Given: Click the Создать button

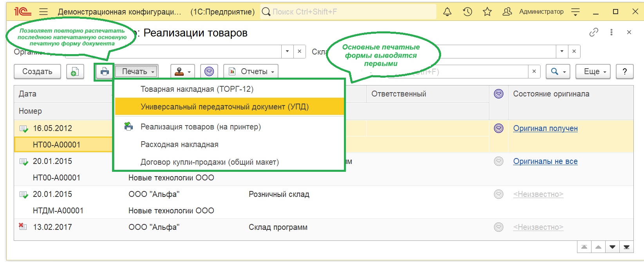Looking at the screenshot, I should [37, 72].
